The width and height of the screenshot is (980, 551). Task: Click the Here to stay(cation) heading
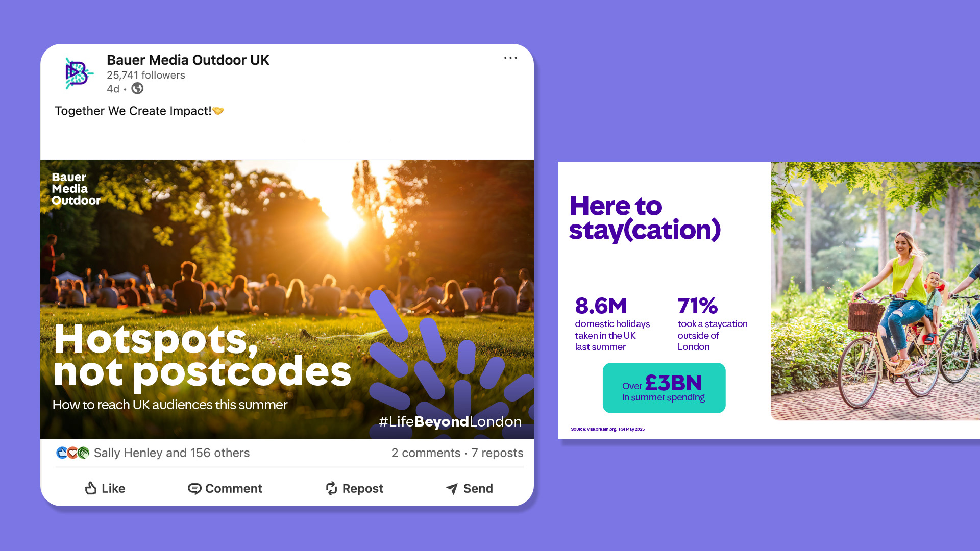coord(645,218)
